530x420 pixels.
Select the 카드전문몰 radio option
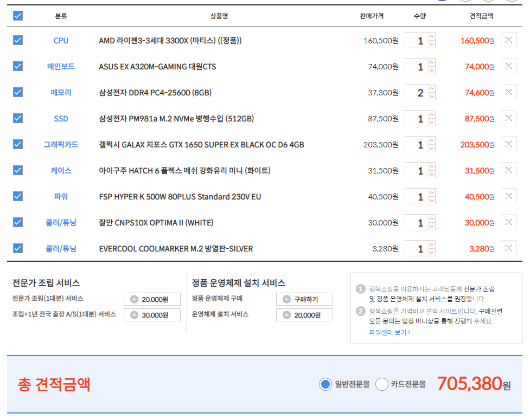(382, 384)
